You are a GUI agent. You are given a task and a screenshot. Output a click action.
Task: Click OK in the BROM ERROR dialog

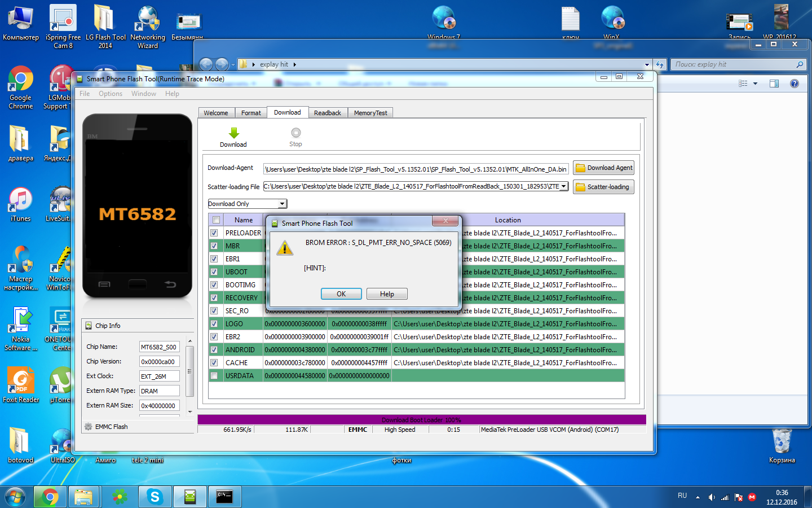coord(341,294)
